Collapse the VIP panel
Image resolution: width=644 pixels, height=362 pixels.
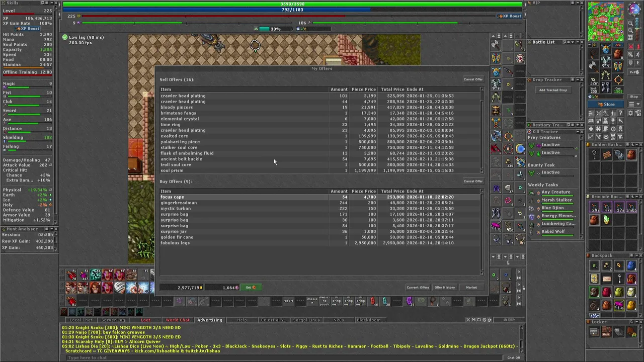[578, 3]
